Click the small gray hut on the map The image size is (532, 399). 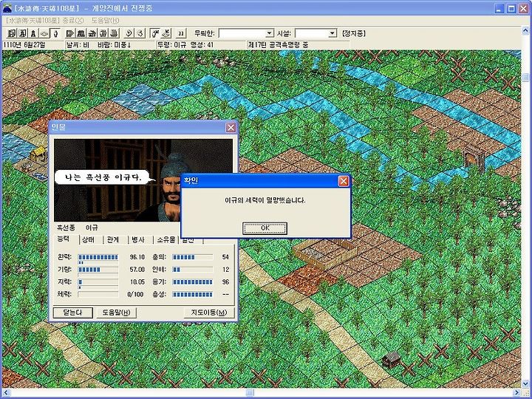click(391, 359)
